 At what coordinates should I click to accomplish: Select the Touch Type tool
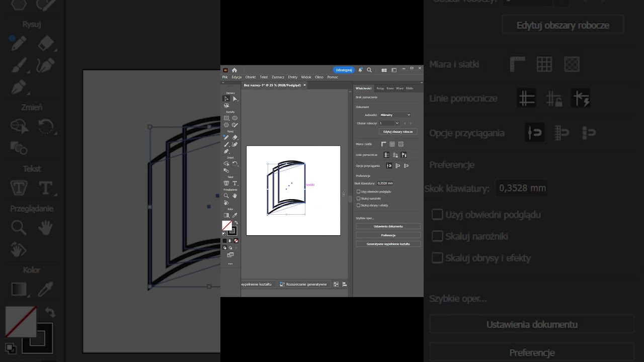point(226,183)
